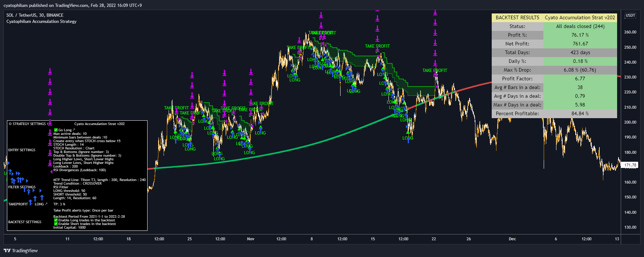Click the Dec label on the time axis

click(x=512, y=239)
